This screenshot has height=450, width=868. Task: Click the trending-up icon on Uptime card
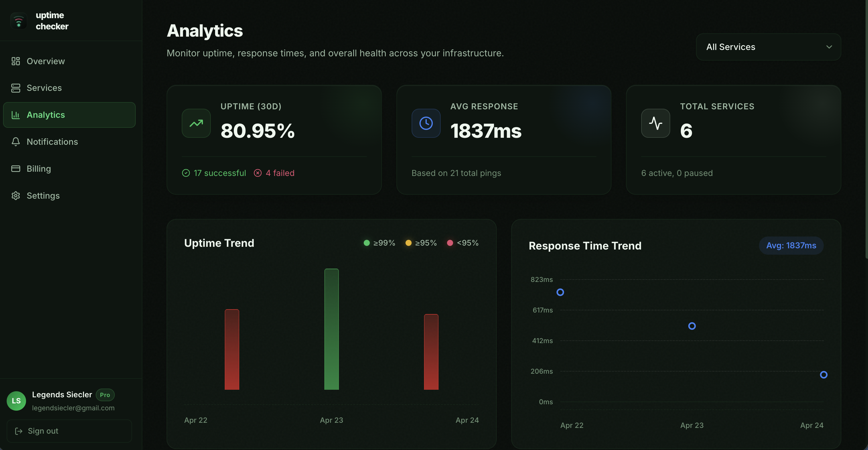pos(196,123)
